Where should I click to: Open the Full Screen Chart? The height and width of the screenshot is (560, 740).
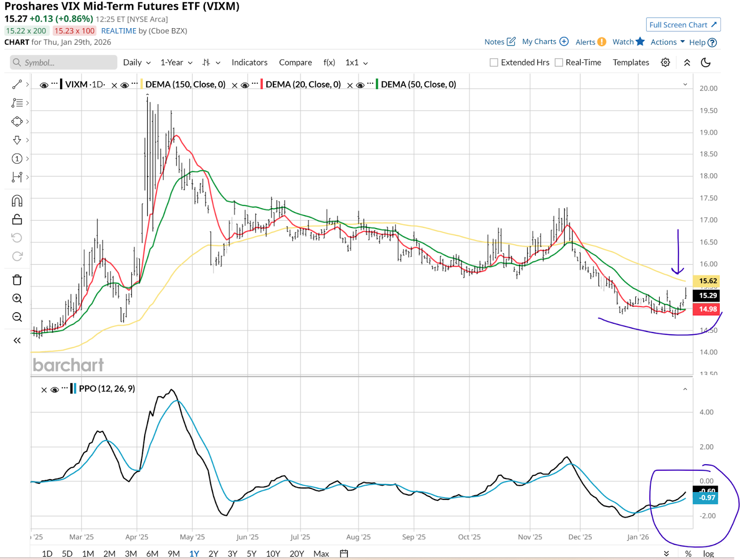tap(683, 25)
